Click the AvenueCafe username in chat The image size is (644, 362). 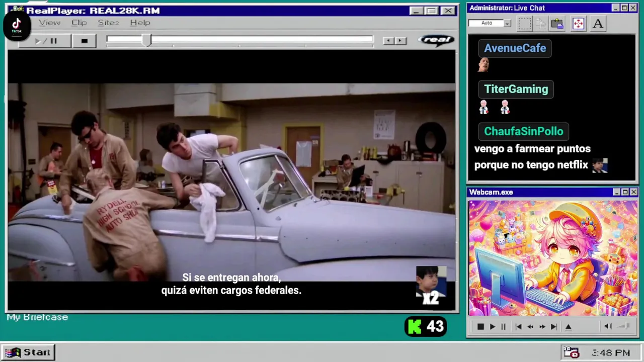click(x=515, y=48)
